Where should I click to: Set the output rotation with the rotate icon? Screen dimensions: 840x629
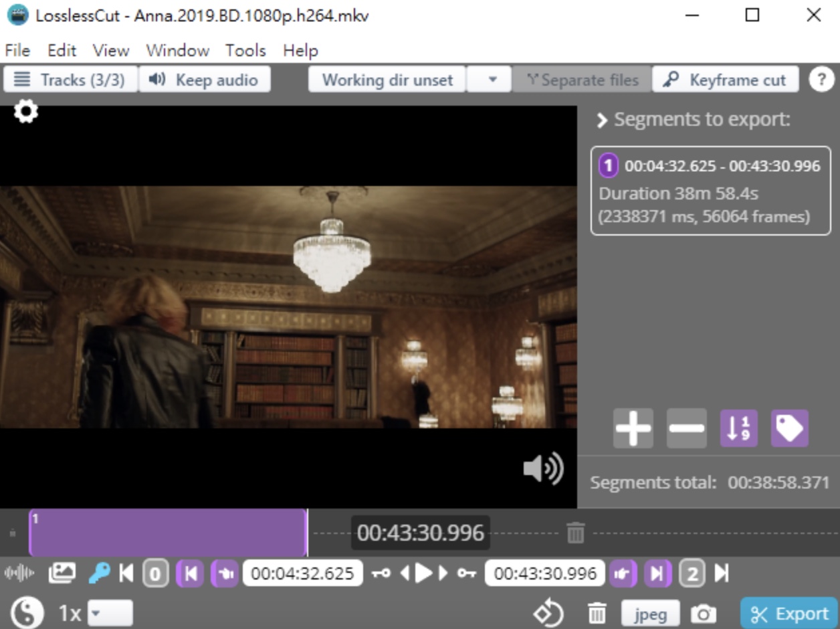(x=548, y=613)
